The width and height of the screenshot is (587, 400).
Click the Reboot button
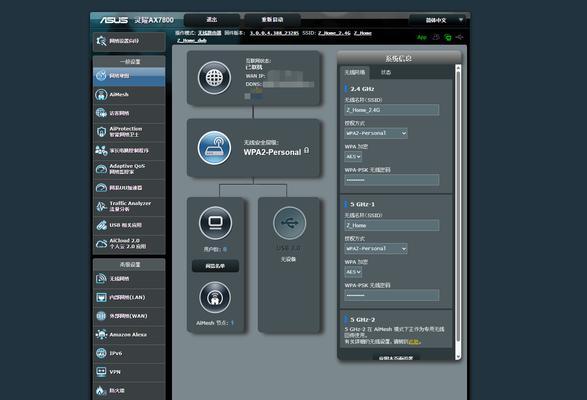272,19
